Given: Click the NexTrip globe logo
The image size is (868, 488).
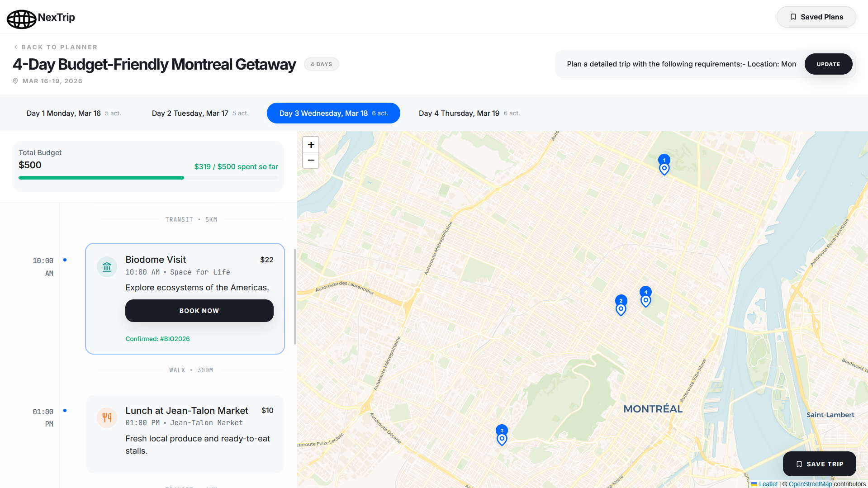Looking at the screenshot, I should 21,19.
